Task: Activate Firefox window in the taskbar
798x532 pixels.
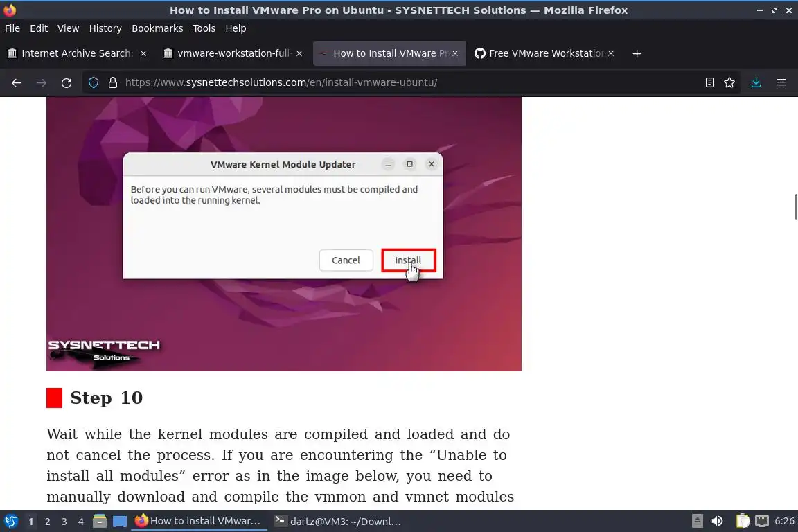Action: point(199,522)
